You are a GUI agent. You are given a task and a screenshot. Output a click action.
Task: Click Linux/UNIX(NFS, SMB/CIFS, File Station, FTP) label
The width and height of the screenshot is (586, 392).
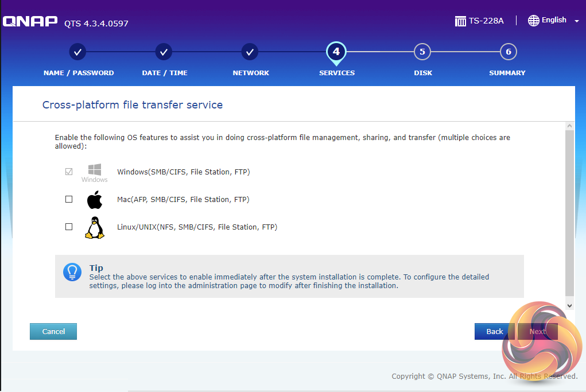tap(197, 227)
